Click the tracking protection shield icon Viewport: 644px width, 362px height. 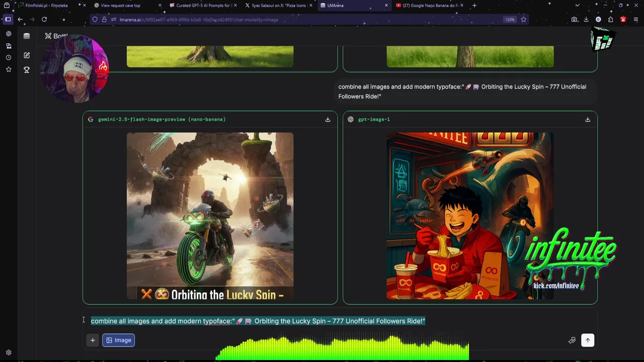[x=95, y=20]
